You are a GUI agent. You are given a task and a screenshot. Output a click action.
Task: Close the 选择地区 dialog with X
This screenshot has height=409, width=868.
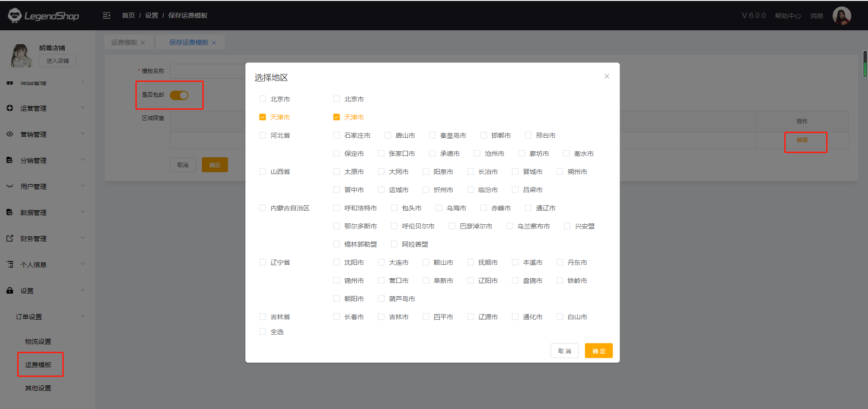click(607, 76)
